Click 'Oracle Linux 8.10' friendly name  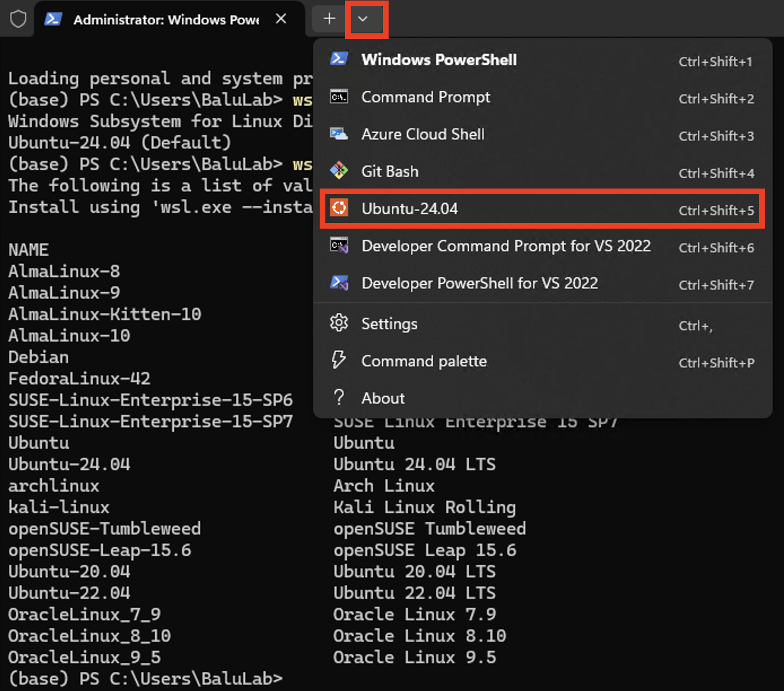coord(419,636)
